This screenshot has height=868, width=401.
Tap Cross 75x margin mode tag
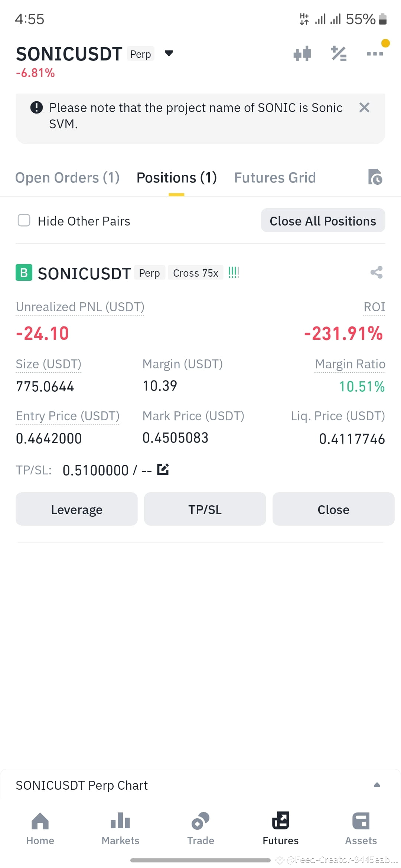[196, 273]
